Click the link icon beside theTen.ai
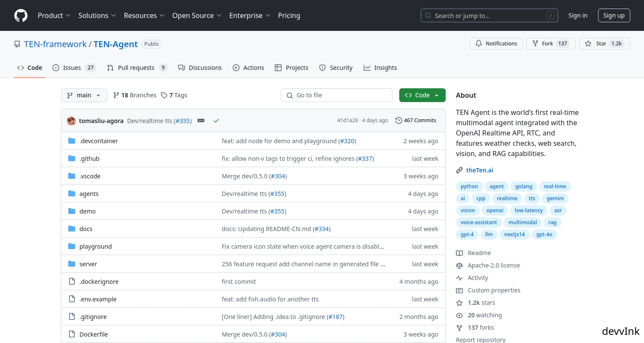 tap(459, 170)
